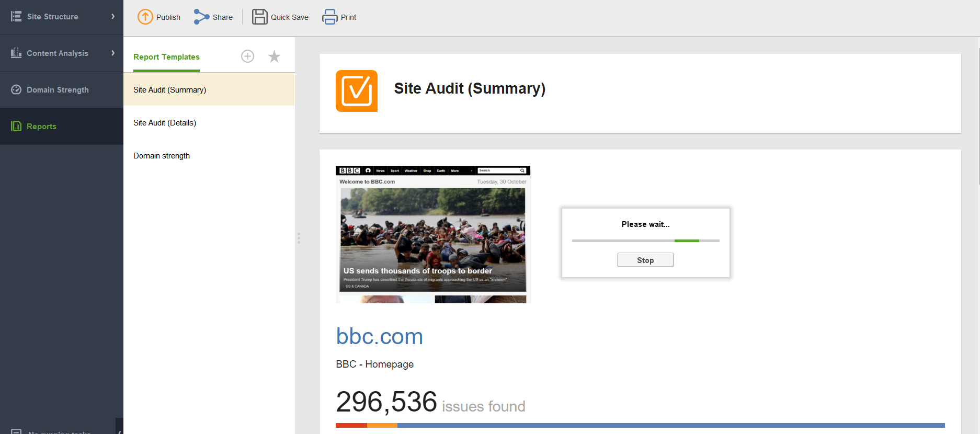This screenshot has height=434, width=980.
Task: Click the star favorites icon
Action: click(274, 56)
